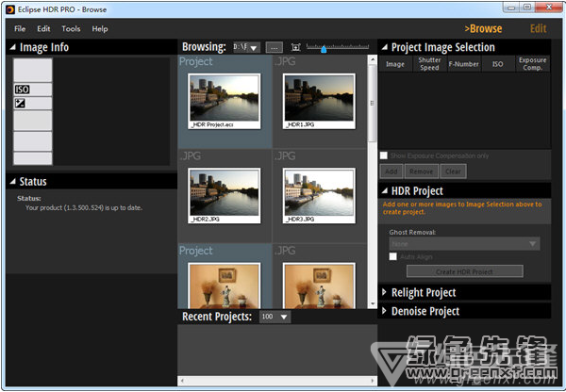The image size is (566, 392).
Task: Collapse the Project Image Selection panel
Action: (385, 47)
